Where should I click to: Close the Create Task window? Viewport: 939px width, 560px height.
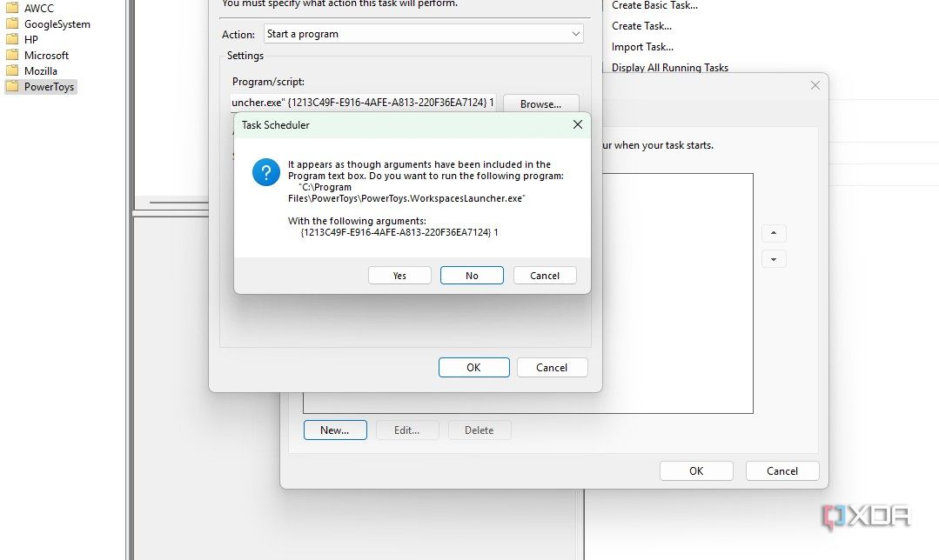[x=815, y=85]
